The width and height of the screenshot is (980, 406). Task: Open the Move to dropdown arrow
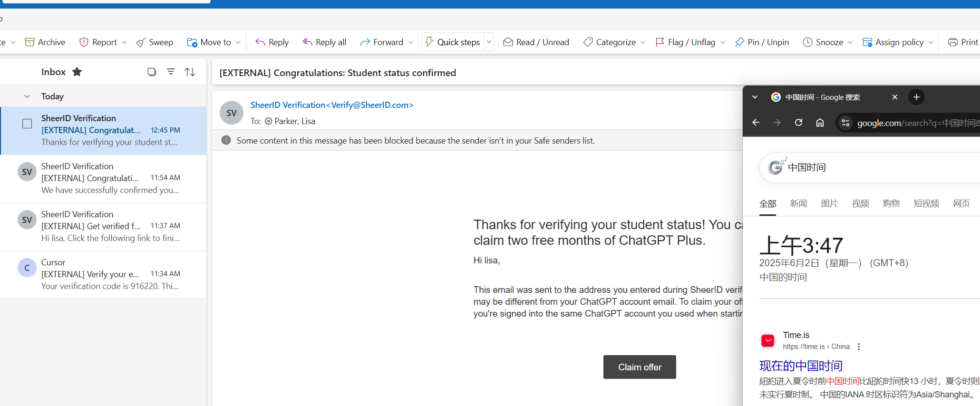(238, 42)
